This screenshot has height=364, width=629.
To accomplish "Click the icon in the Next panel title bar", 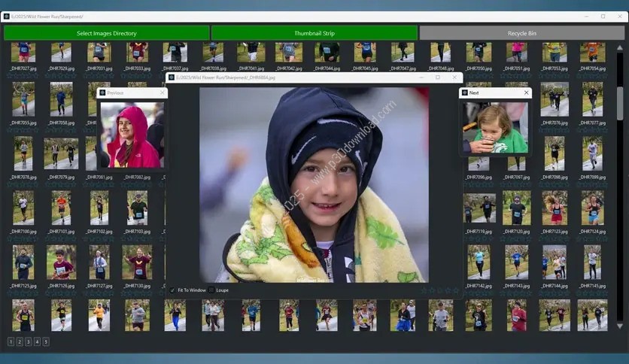I will pyautogui.click(x=464, y=93).
